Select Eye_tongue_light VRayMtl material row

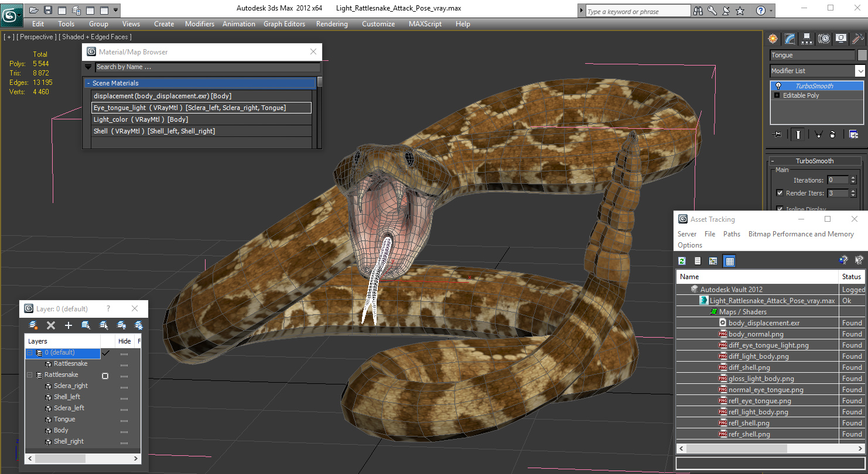click(x=201, y=108)
